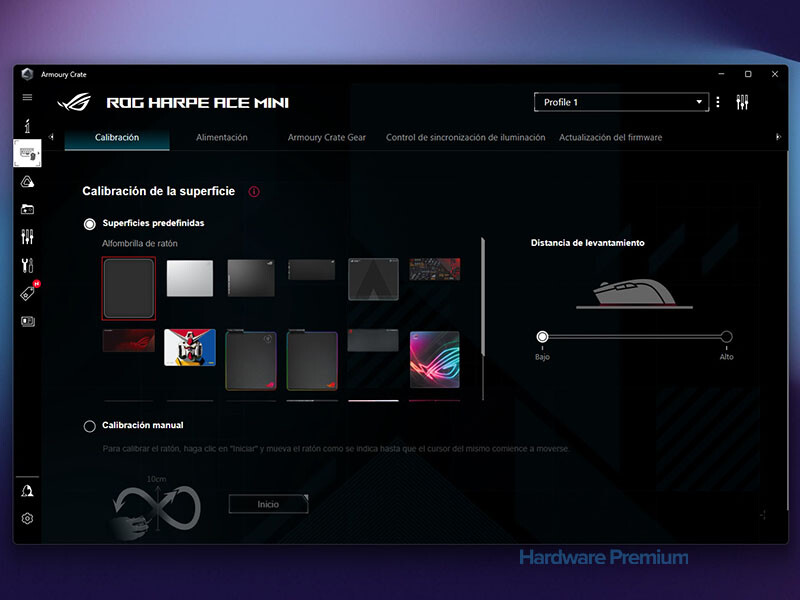Image resolution: width=800 pixels, height=600 pixels.
Task: Click the Armoury Crate app icon in title bar
Action: point(28,74)
